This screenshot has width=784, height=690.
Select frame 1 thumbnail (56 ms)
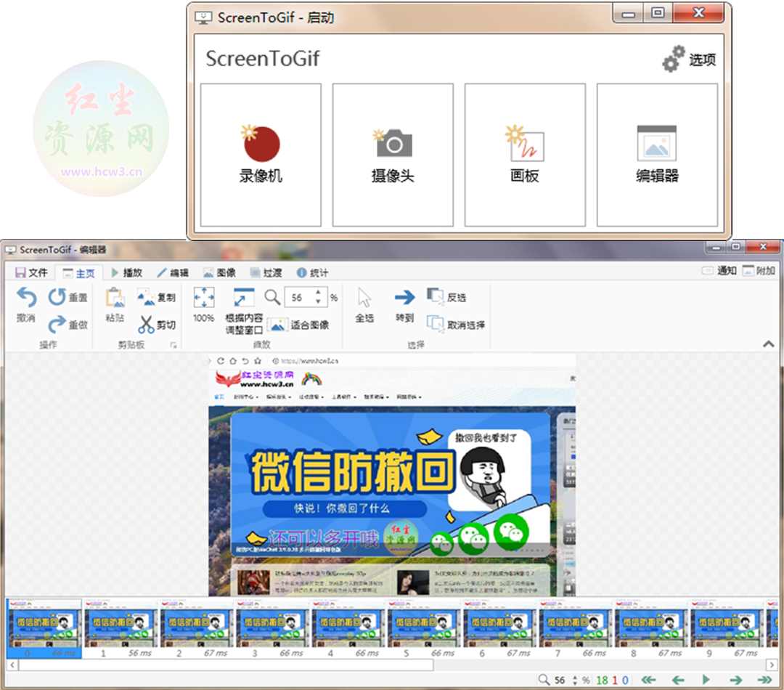(121, 628)
